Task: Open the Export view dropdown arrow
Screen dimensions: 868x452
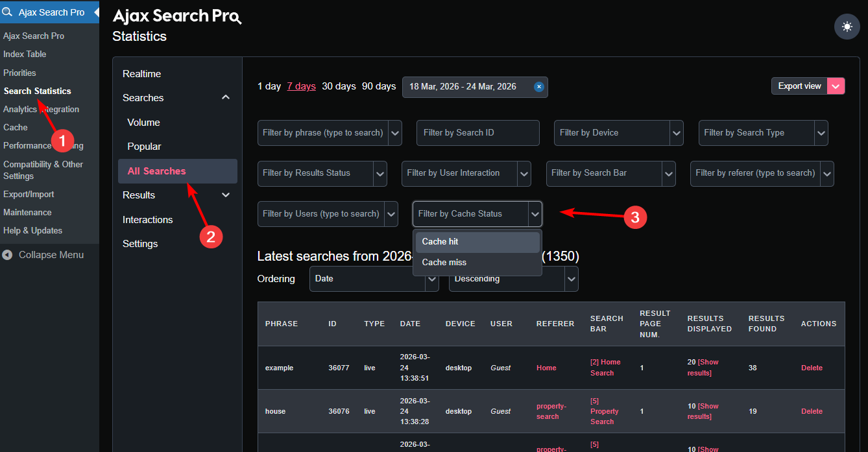Action: pyautogui.click(x=836, y=86)
